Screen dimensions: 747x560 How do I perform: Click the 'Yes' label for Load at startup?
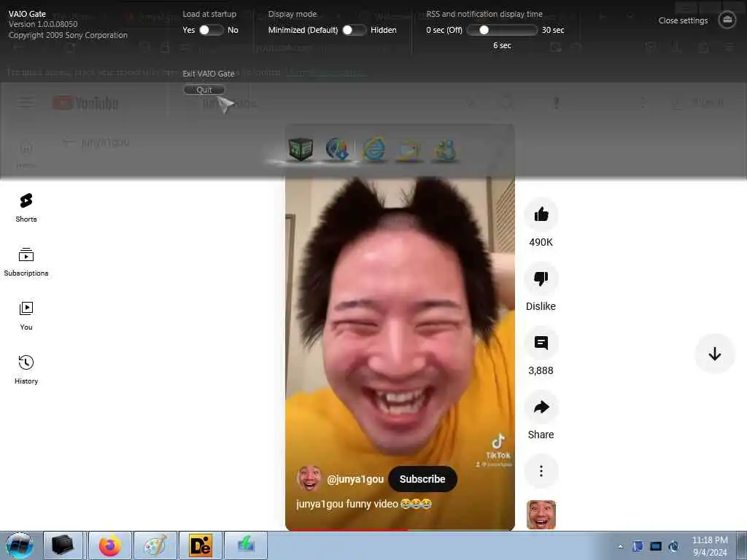(x=189, y=30)
